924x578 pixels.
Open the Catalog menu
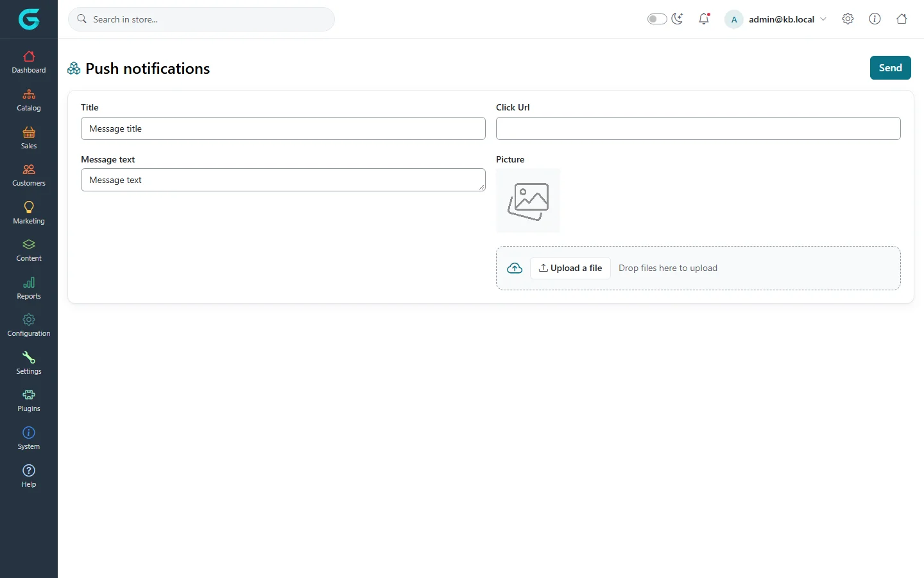pyautogui.click(x=29, y=100)
